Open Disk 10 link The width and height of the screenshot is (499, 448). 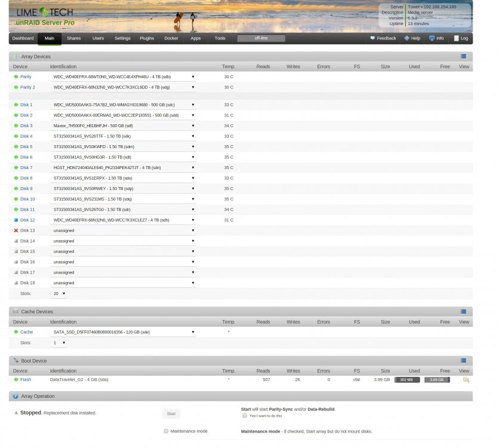tap(27, 199)
